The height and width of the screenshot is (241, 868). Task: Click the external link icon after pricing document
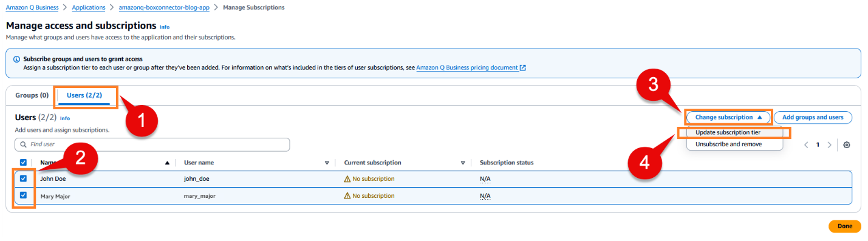pyautogui.click(x=522, y=68)
